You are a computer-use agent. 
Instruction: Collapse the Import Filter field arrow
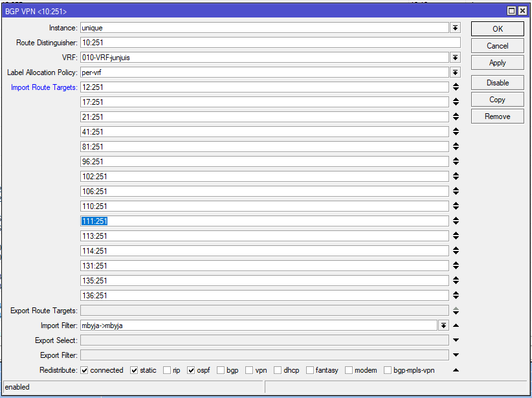pos(456,326)
